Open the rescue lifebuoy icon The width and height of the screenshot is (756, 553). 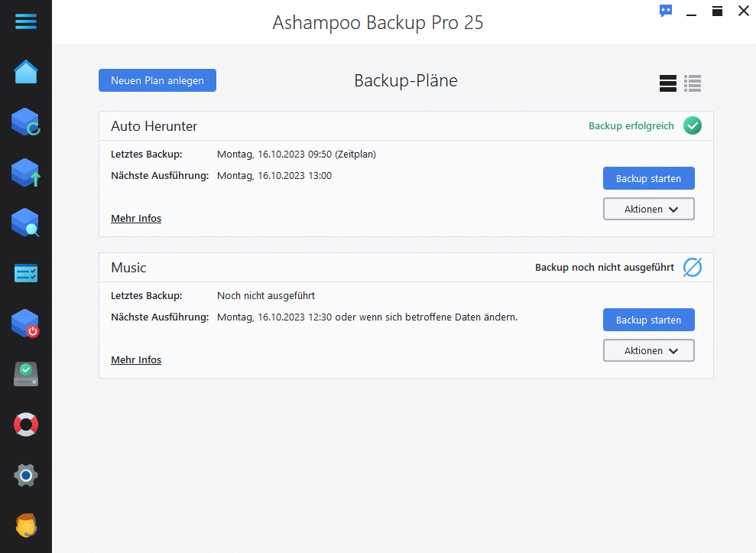25,425
